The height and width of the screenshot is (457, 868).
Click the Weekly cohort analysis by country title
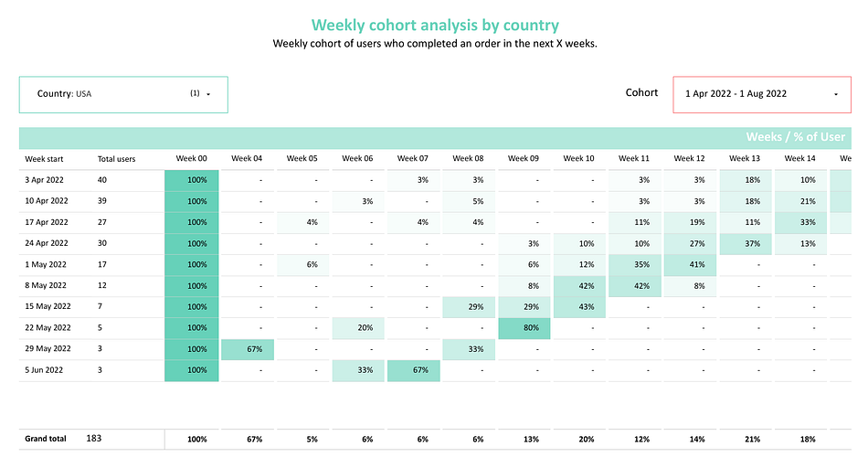435,25
